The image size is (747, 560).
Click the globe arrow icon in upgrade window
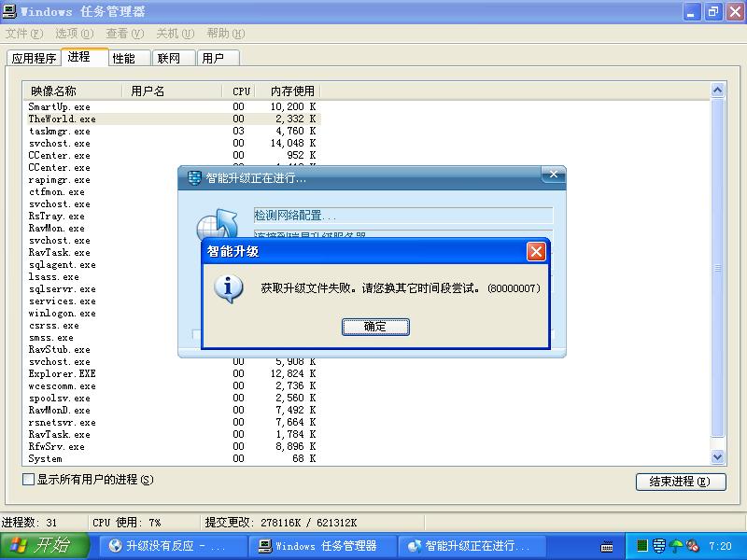(x=218, y=224)
